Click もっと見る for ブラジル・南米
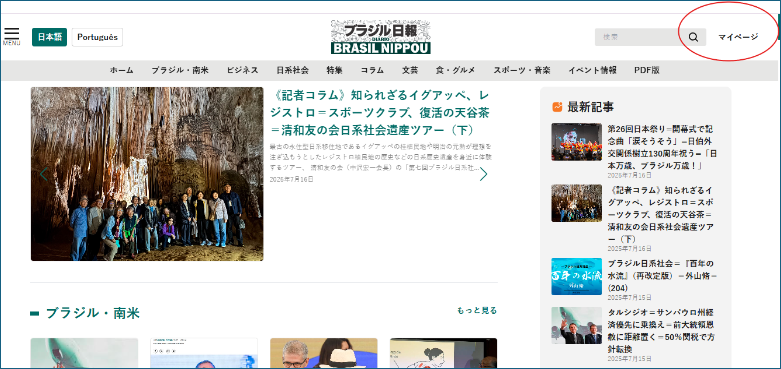 tap(477, 311)
